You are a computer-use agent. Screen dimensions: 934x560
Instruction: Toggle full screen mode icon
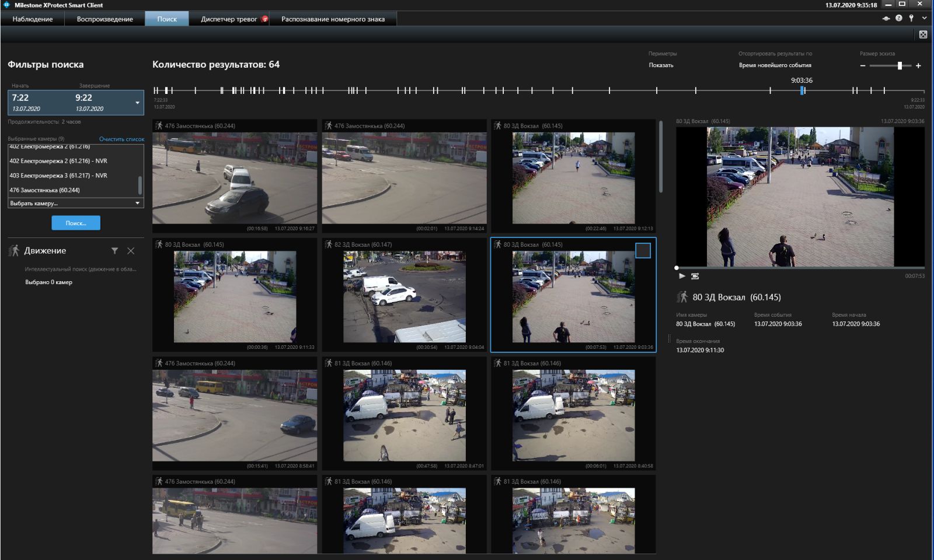coord(923,34)
